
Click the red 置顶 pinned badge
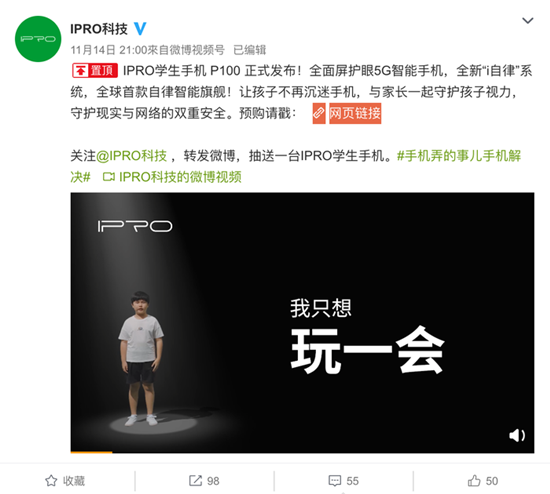pos(95,71)
